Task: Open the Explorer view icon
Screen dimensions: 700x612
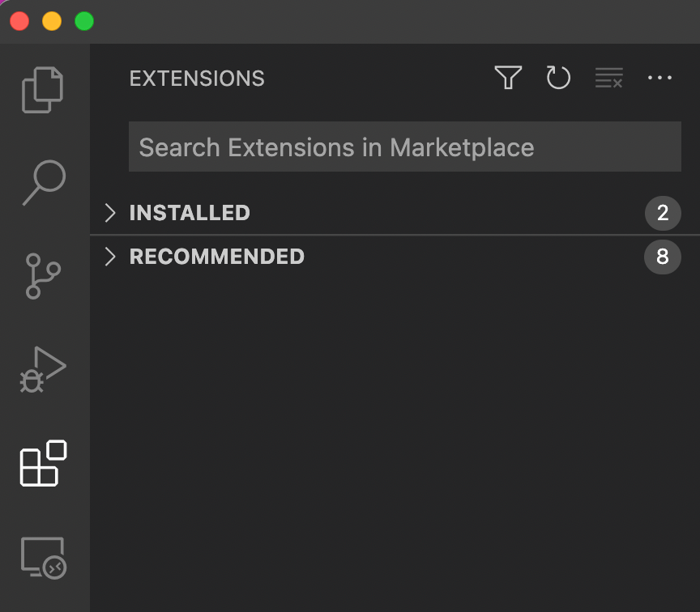Action: tap(42, 89)
